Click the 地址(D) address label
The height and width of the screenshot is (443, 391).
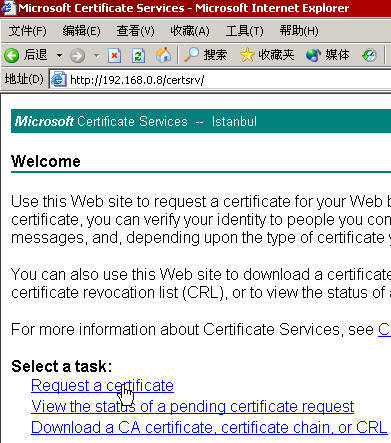(x=24, y=80)
